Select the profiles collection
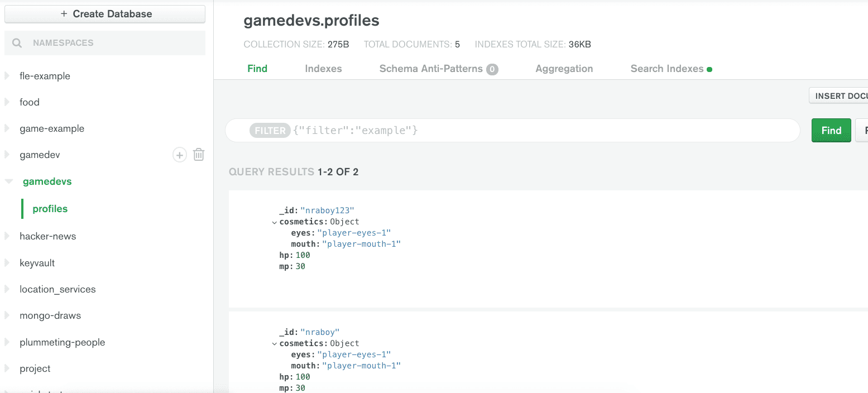This screenshot has width=868, height=393. [50, 209]
